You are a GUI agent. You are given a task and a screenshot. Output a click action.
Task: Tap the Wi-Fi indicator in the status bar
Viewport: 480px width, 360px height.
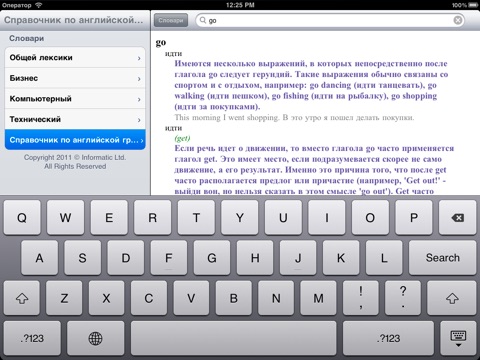(x=39, y=5)
